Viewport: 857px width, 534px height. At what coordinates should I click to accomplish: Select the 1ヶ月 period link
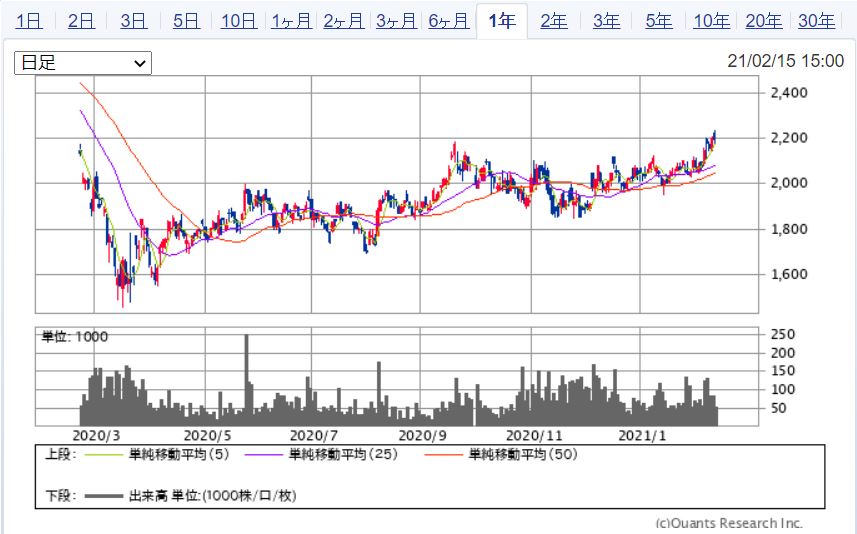click(x=291, y=21)
